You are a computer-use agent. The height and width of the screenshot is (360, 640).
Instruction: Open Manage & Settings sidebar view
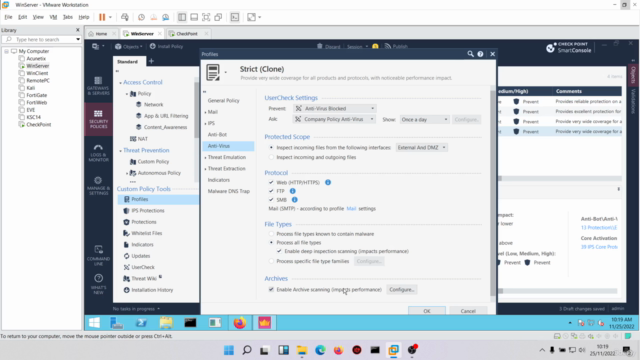point(98,186)
